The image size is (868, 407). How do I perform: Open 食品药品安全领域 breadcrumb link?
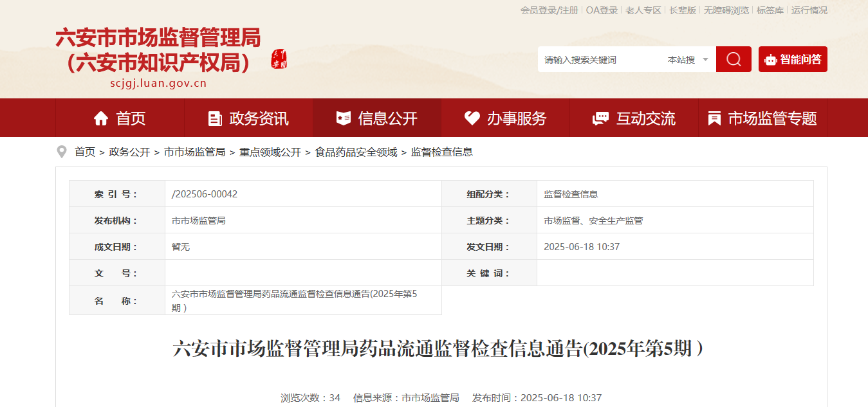pos(356,152)
